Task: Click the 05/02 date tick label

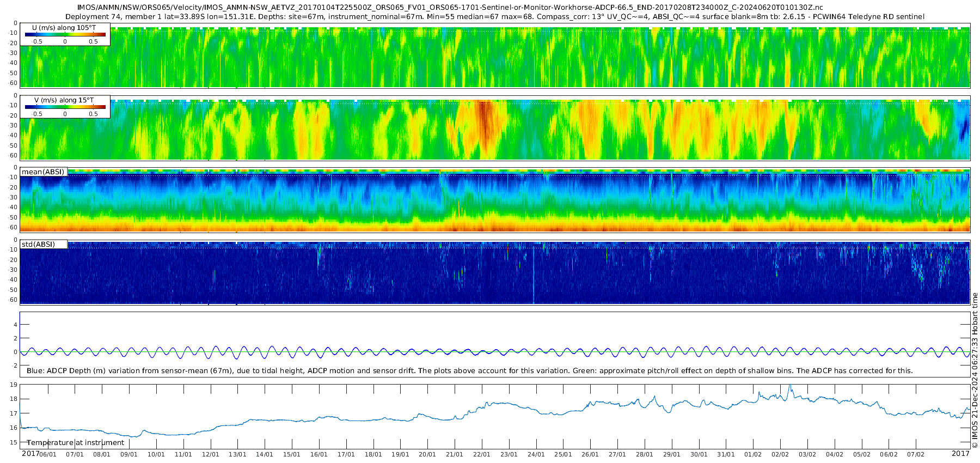Action: 862,455
